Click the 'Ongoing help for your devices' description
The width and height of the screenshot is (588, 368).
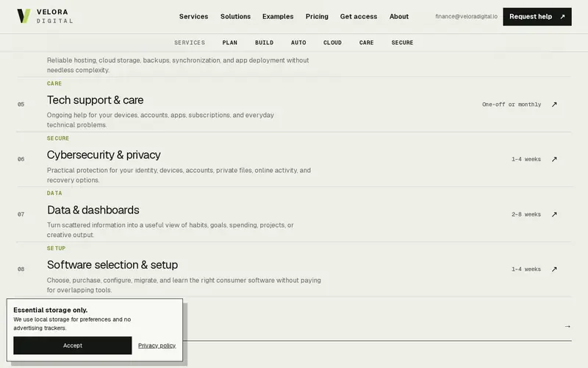pyautogui.click(x=160, y=120)
